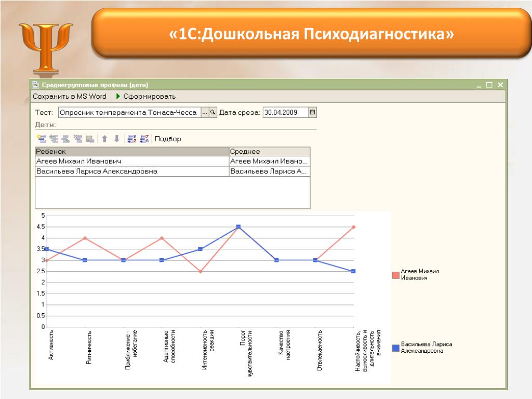Click legend label Васильева Лариса Александровна
Image resolution: width=532 pixels, height=399 pixels.
tap(427, 348)
